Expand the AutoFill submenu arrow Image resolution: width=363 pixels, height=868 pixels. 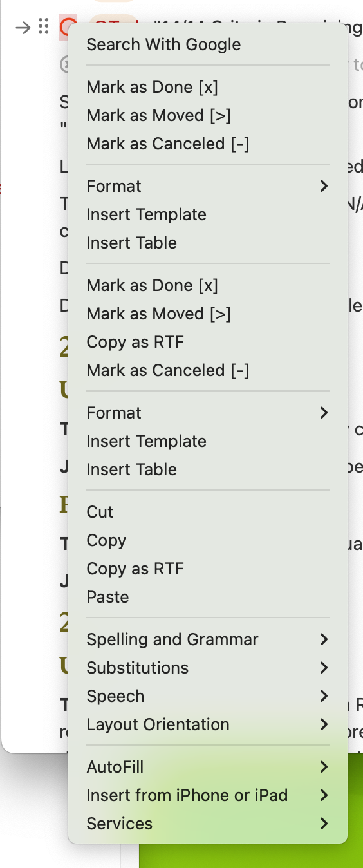click(x=324, y=767)
